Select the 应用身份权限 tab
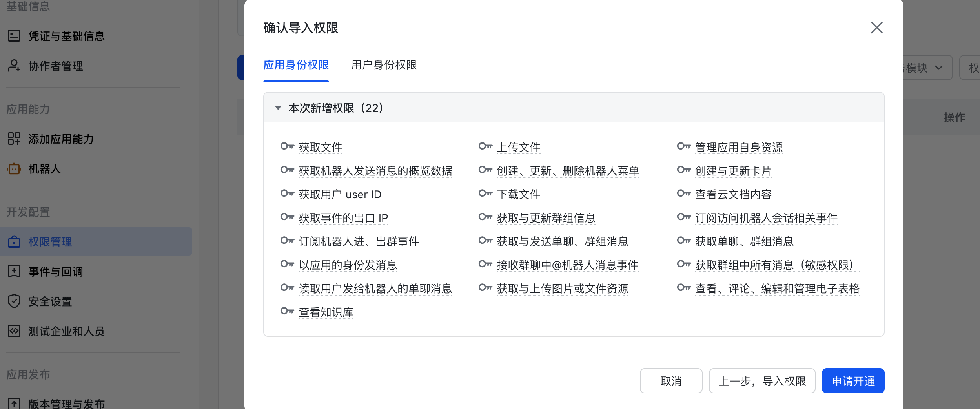 pos(296,65)
